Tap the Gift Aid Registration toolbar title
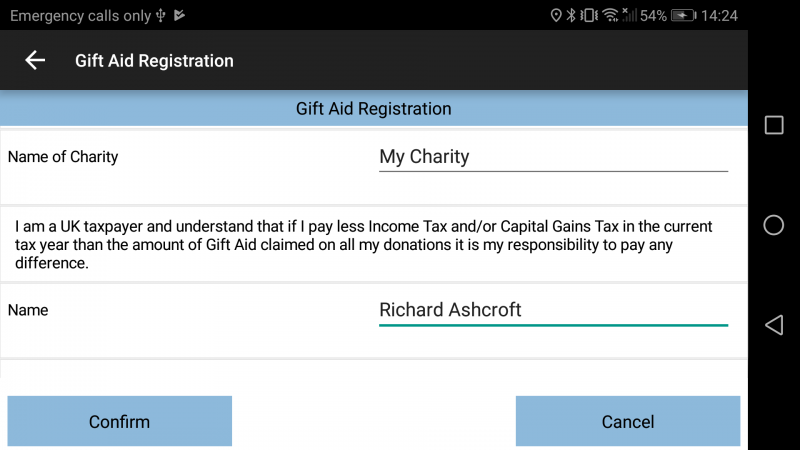Image resolution: width=800 pixels, height=450 pixels. point(154,61)
